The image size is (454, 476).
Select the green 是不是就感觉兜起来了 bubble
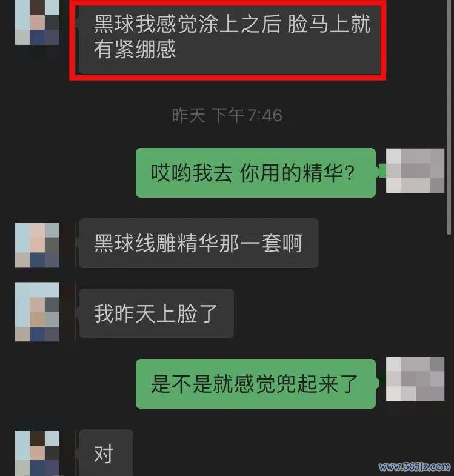pos(256,384)
